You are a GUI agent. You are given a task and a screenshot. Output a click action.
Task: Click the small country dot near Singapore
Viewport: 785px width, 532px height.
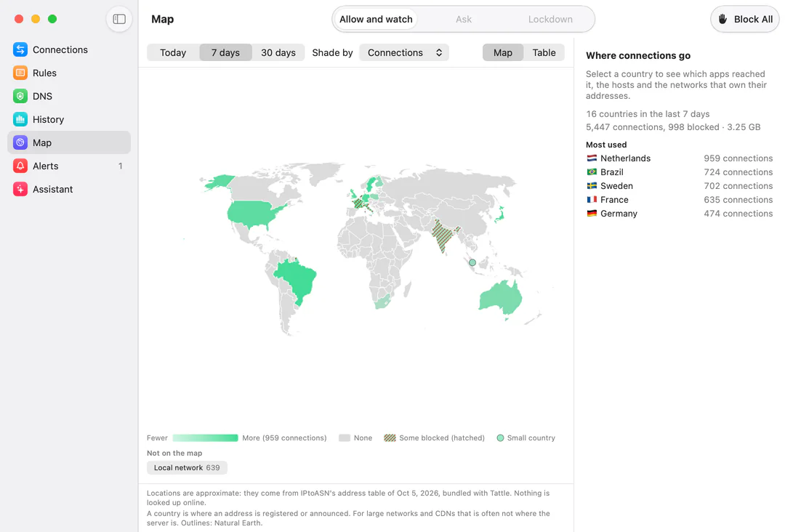point(472,262)
